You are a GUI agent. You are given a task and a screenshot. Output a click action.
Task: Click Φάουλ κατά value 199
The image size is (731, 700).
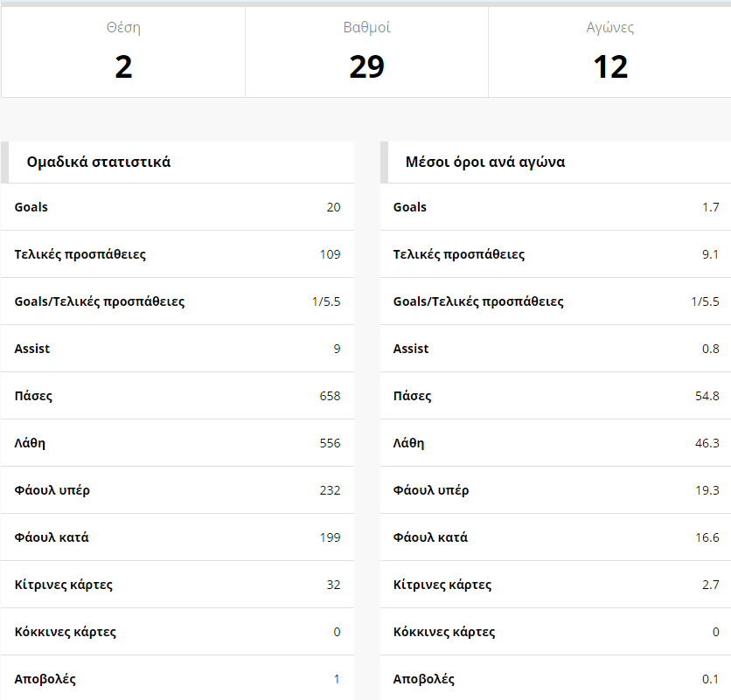coord(330,537)
